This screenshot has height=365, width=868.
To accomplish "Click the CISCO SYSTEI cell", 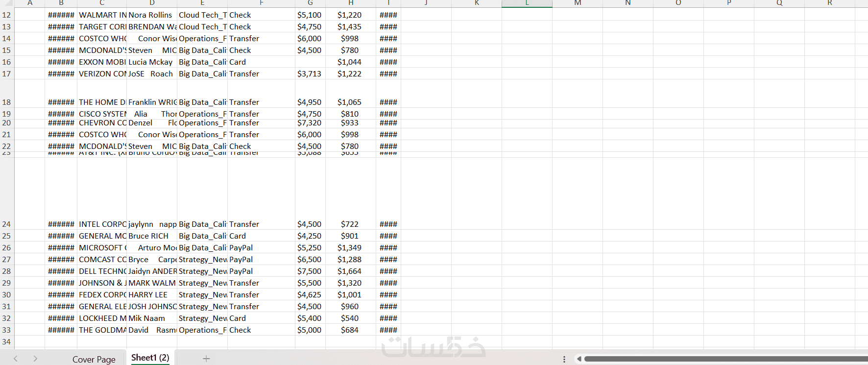I will coord(102,114).
